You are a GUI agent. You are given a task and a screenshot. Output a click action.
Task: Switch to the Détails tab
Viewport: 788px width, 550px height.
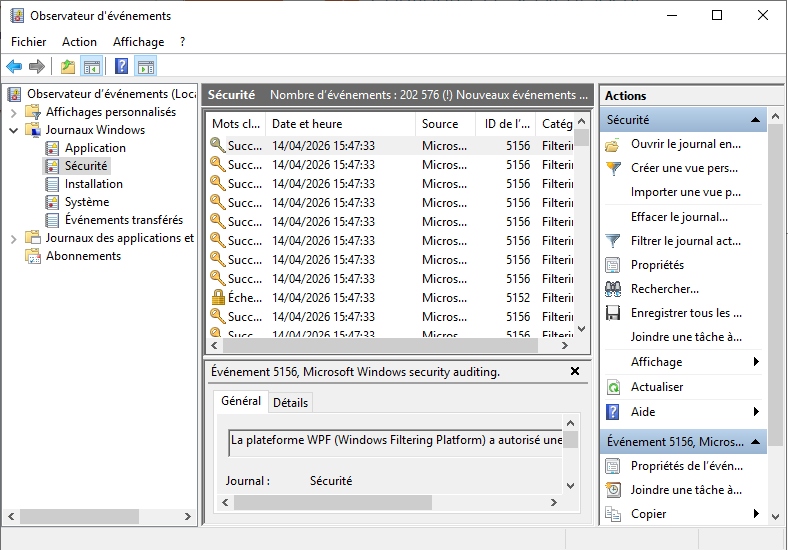[x=290, y=403]
